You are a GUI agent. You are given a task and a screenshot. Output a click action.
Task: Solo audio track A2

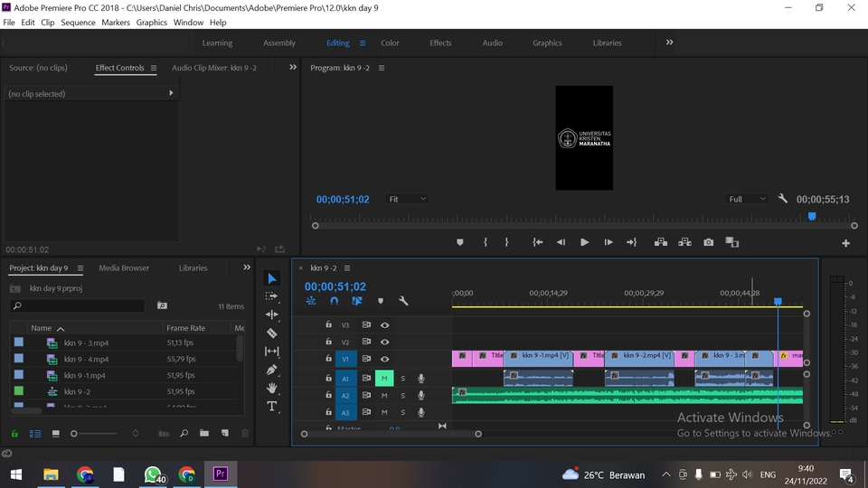403,396
